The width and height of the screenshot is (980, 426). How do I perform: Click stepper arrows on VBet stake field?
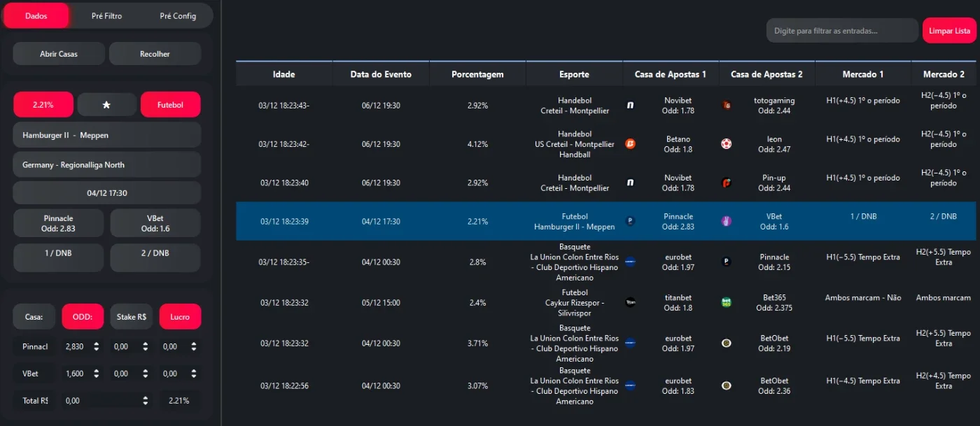(x=146, y=374)
